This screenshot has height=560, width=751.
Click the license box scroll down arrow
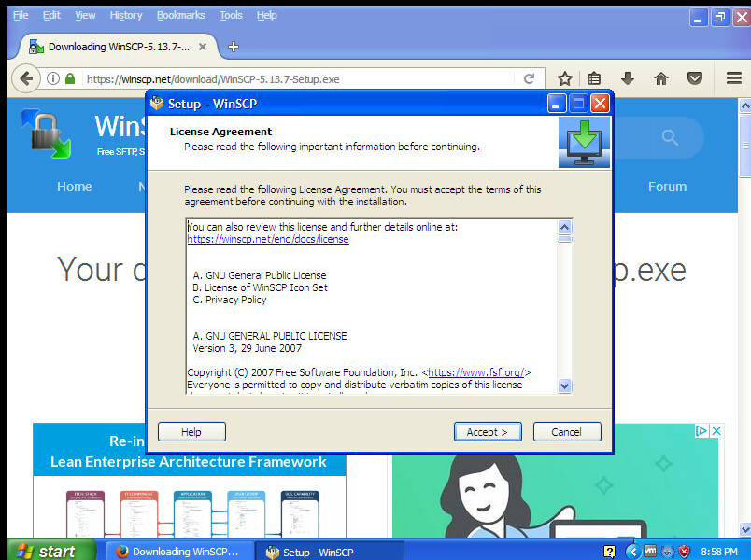click(x=565, y=385)
